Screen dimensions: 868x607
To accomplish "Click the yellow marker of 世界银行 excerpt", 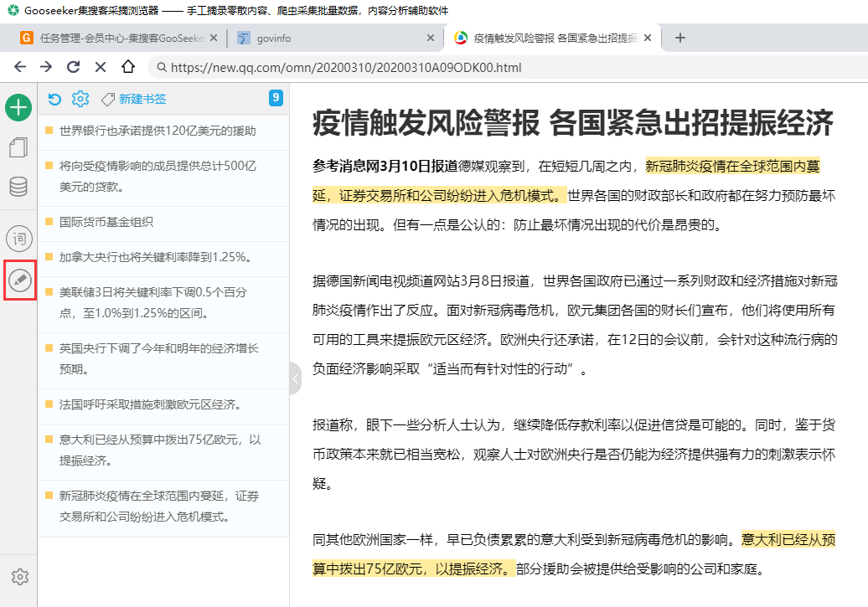I will [x=49, y=130].
